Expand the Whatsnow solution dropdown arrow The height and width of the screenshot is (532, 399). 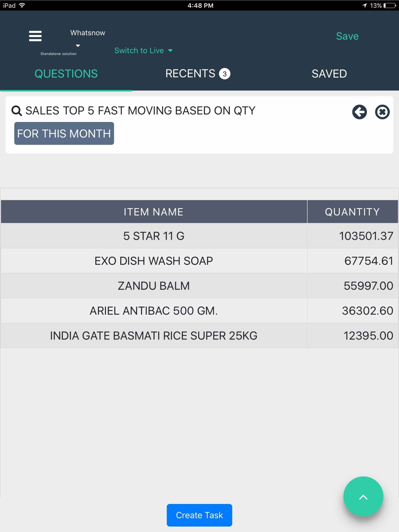point(78,46)
